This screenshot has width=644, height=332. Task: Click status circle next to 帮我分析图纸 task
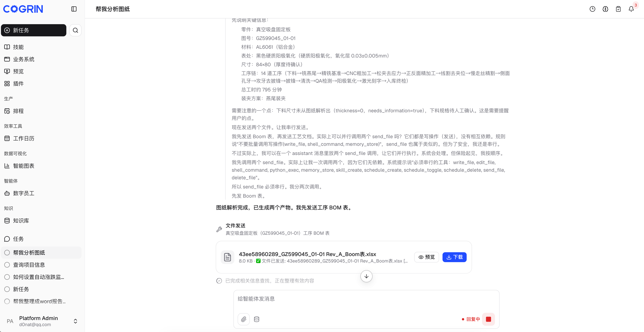coord(7,253)
